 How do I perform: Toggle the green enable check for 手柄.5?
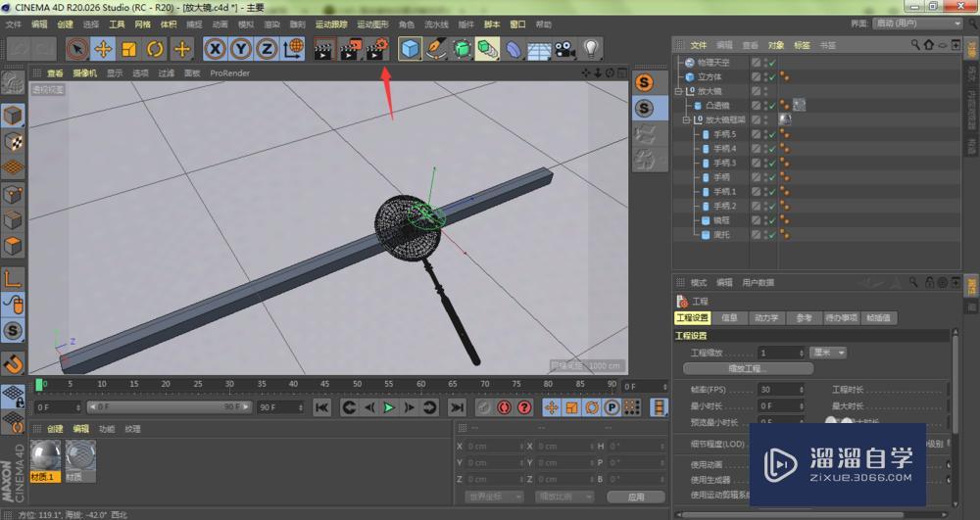pyautogui.click(x=772, y=134)
